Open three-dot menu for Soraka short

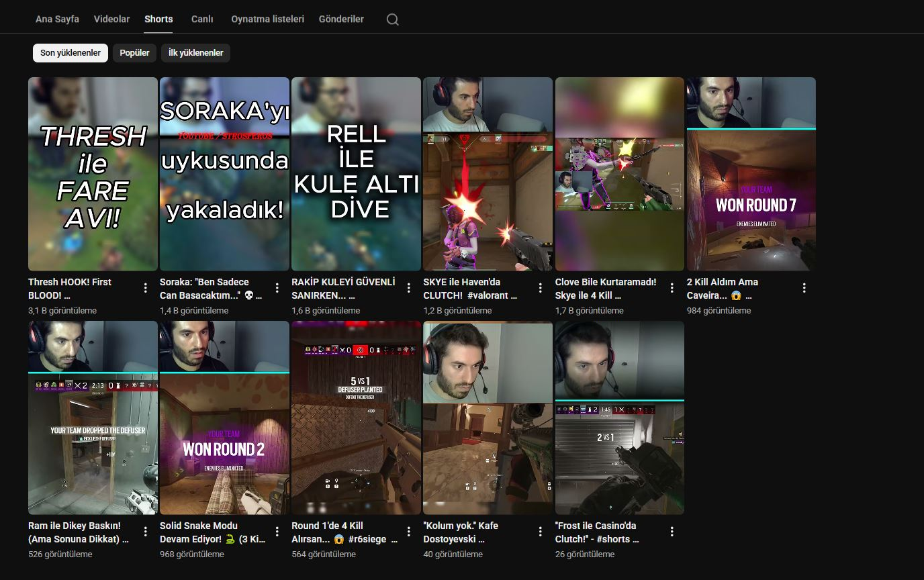click(x=277, y=288)
